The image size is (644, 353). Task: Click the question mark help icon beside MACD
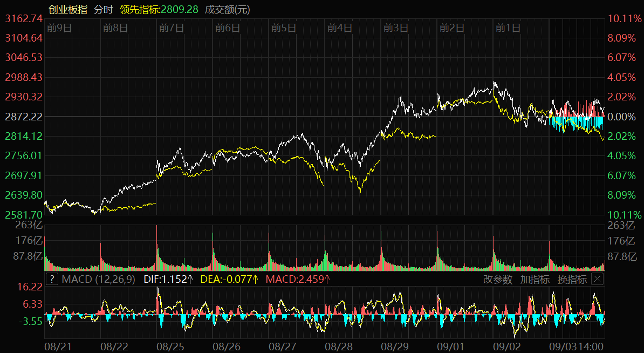pyautogui.click(x=52, y=279)
